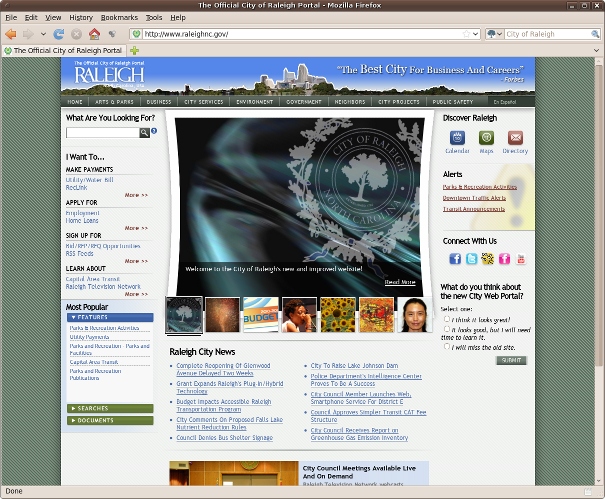Click the yellow MySpace icon
This screenshot has height=499, width=605.
(488, 259)
